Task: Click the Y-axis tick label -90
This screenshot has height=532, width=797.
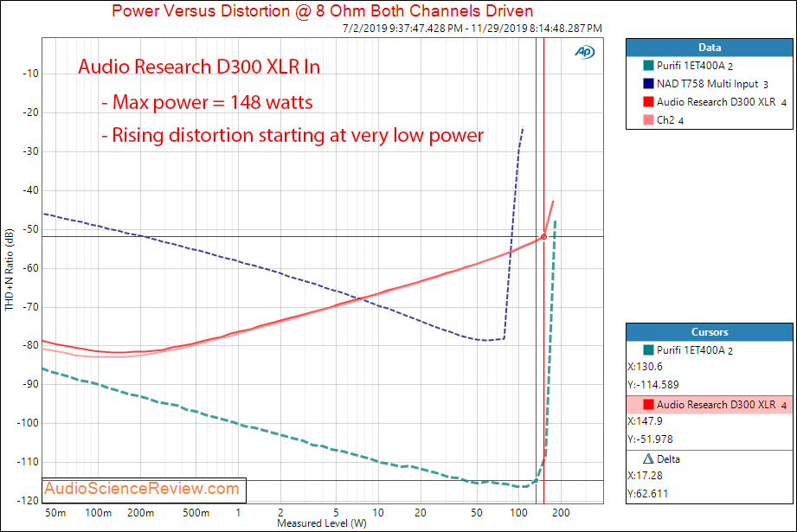Action: point(30,384)
